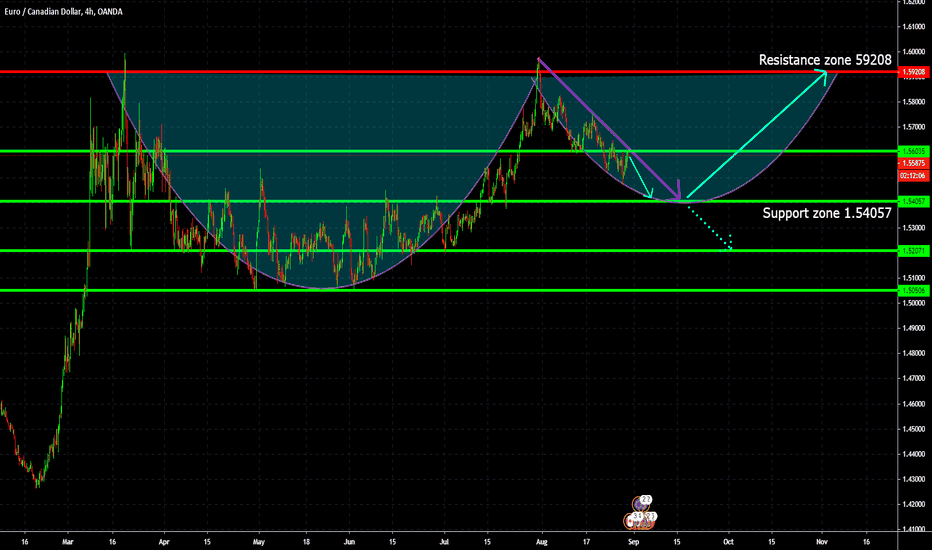Click the 'Oct' date on the time axis
This screenshot has height=550, width=932.
pos(728,542)
